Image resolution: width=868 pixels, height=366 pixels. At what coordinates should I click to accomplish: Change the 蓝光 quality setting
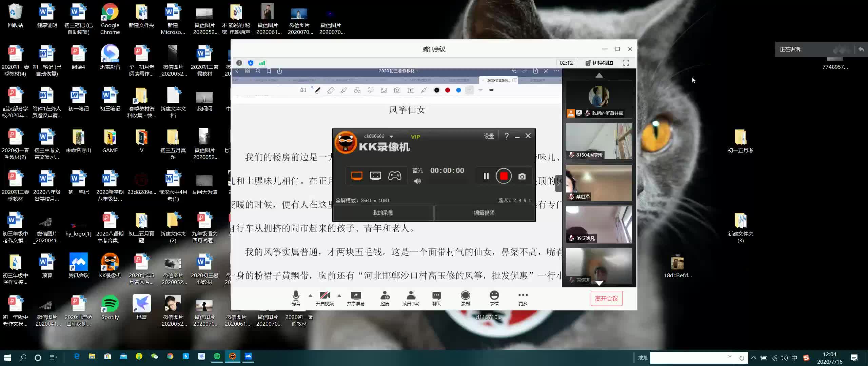click(417, 170)
